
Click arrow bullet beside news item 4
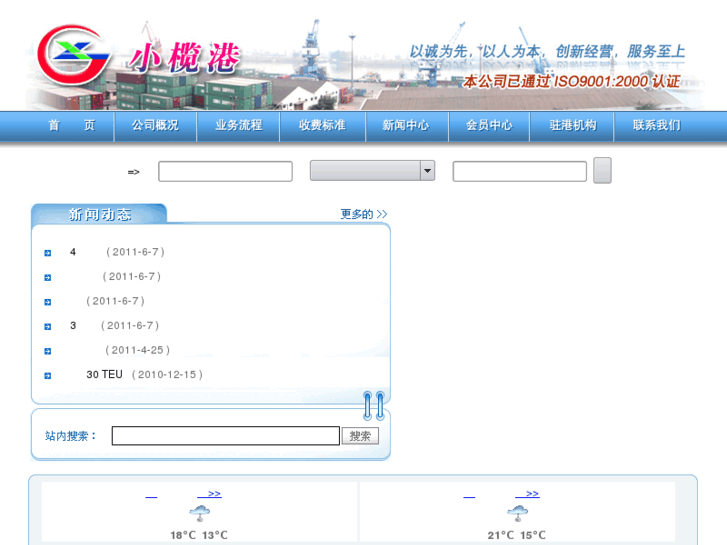point(47,253)
